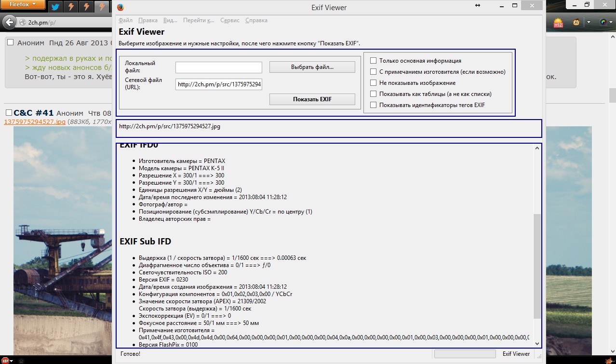Switch to the Twitter pinned tab

coord(56,6)
